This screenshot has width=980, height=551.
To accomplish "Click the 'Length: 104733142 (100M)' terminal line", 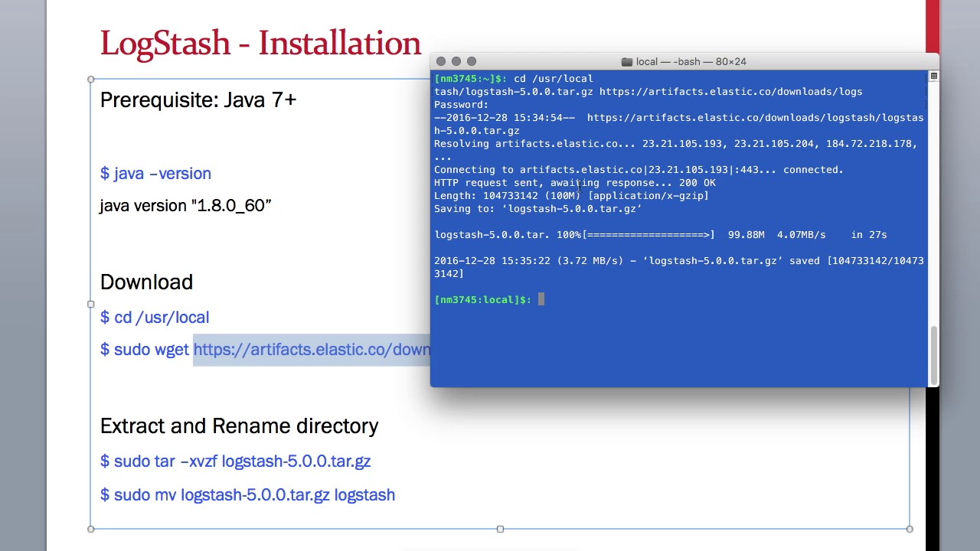I will [x=571, y=196].
